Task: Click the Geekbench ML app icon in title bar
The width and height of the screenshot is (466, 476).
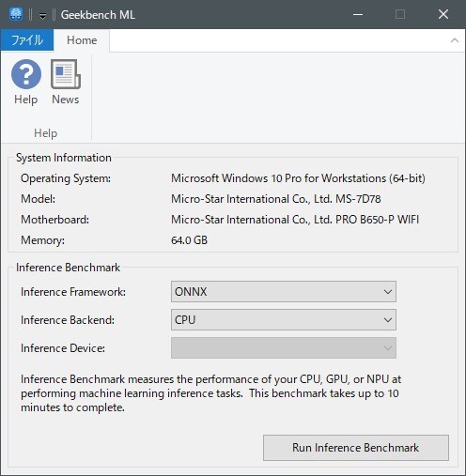Action: tap(16, 14)
